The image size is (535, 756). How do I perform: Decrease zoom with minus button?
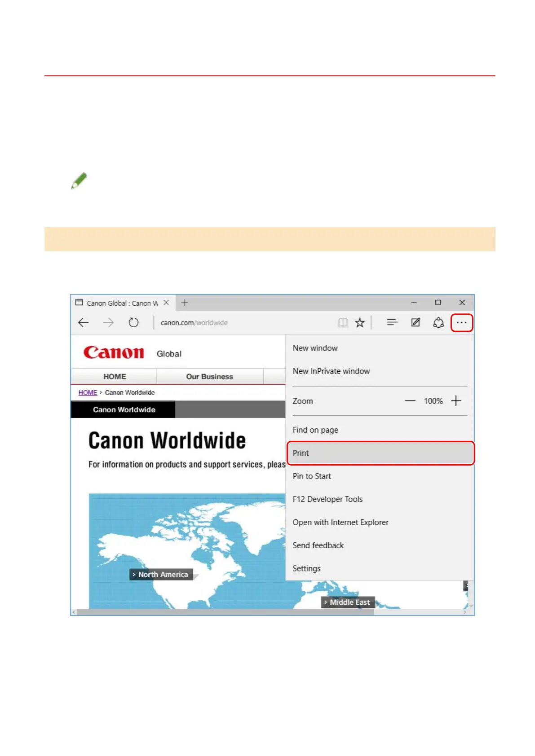(x=410, y=401)
